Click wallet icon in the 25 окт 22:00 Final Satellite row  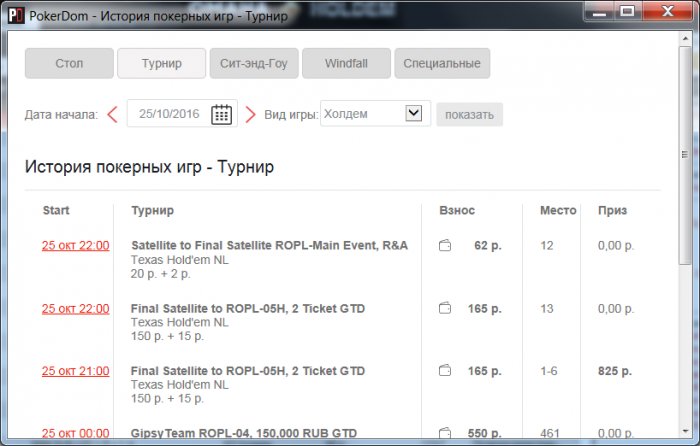coord(445,308)
